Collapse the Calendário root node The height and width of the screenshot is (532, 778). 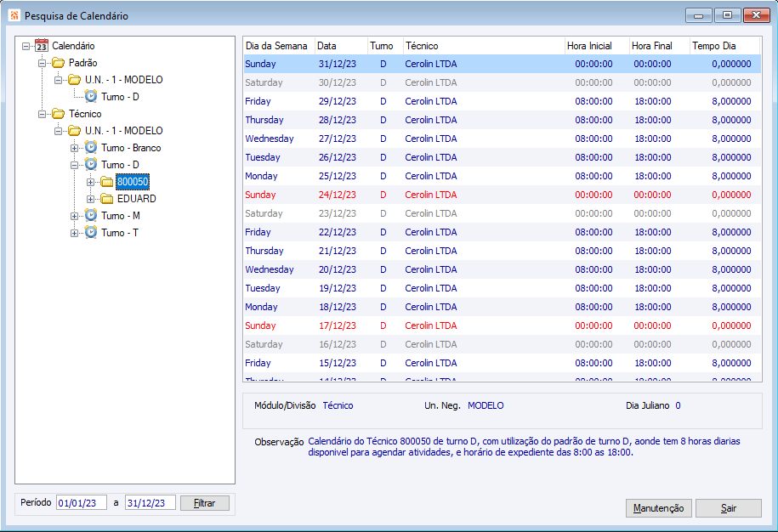[x=26, y=46]
